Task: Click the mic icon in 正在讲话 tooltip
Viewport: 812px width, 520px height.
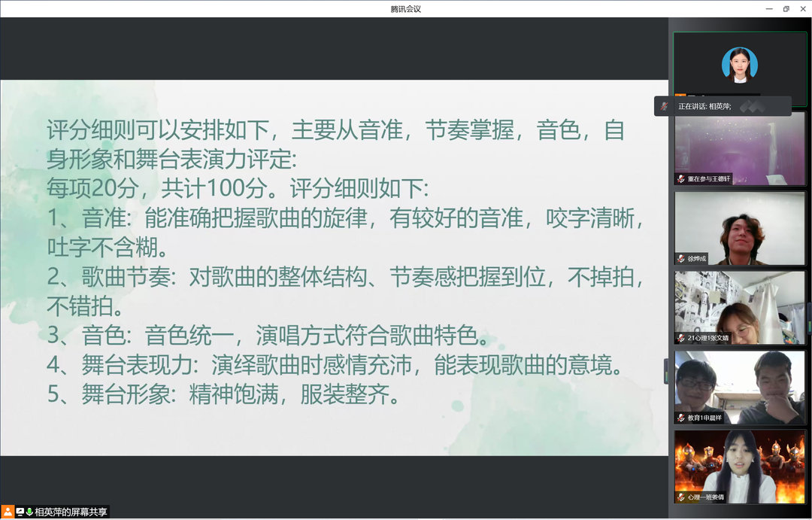Action: click(664, 106)
